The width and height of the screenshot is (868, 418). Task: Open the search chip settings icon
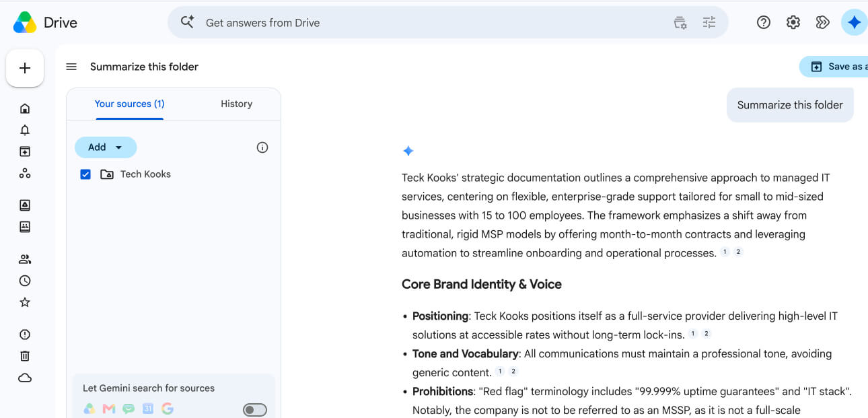[680, 22]
